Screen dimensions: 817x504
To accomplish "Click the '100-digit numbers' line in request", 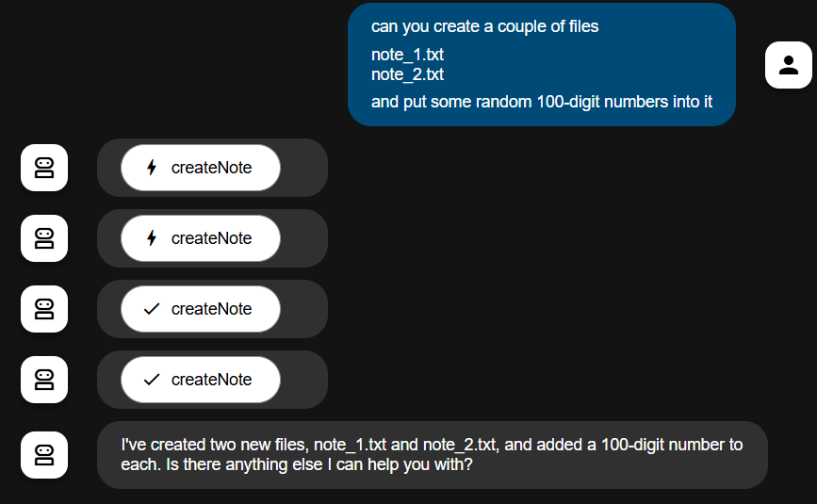I will (x=541, y=102).
